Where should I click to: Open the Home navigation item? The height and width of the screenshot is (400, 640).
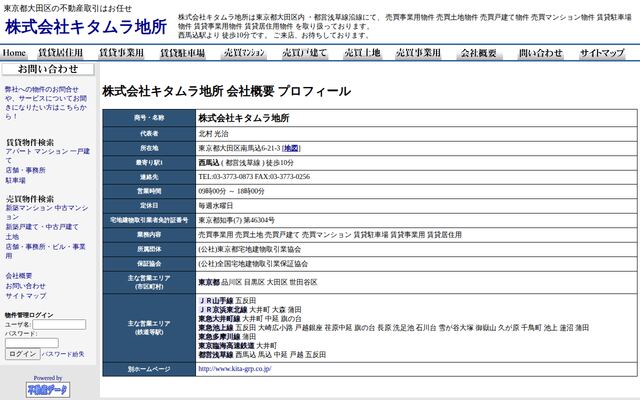pos(14,53)
